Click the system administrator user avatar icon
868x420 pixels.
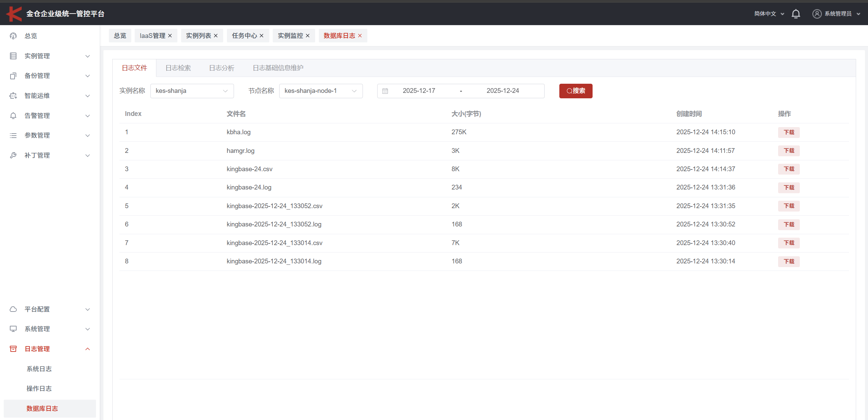click(817, 14)
